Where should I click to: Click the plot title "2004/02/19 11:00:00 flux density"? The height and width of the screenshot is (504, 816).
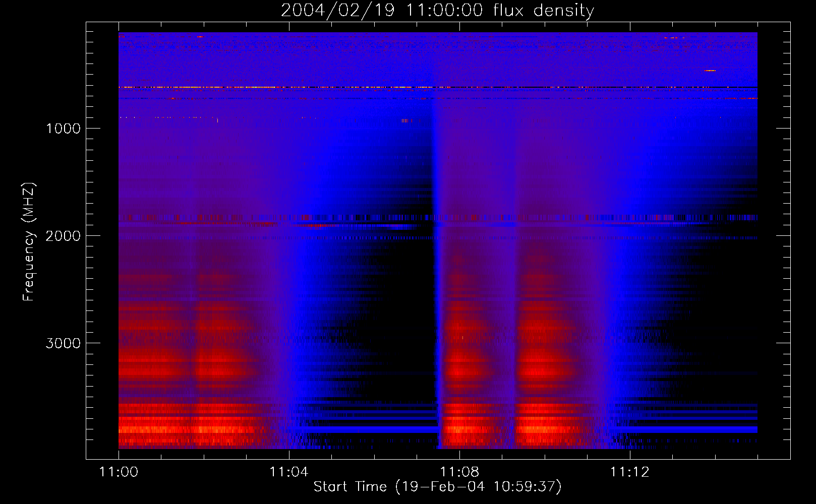[437, 11]
